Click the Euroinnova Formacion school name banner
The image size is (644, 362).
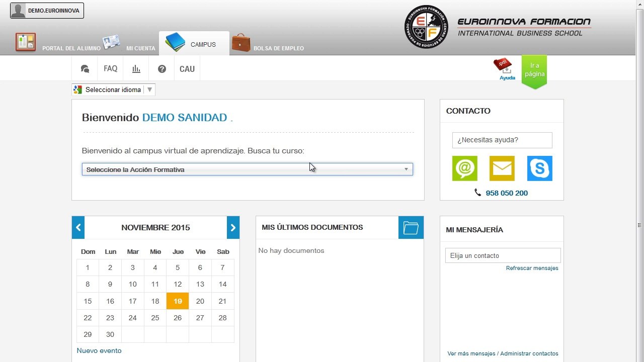click(524, 27)
